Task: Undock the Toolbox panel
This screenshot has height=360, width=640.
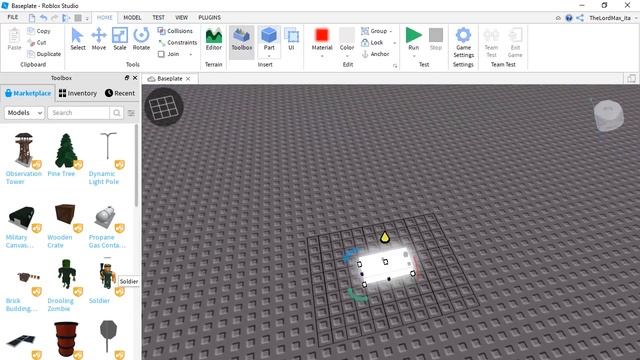Action: point(127,78)
